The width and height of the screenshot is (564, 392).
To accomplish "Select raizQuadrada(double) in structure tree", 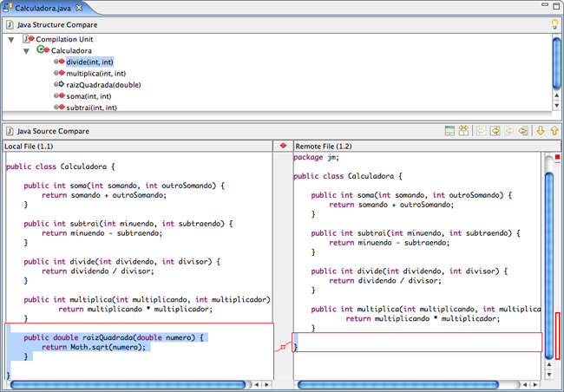I will [x=102, y=85].
